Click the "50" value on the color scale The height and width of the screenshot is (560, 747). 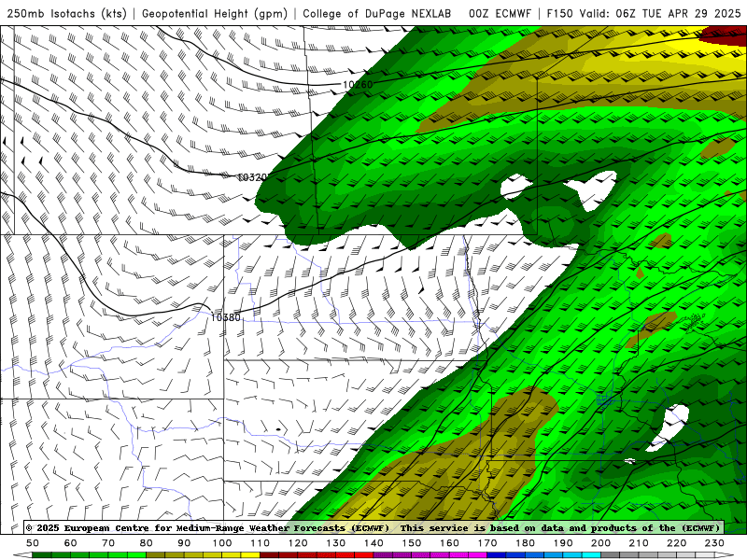33,543
